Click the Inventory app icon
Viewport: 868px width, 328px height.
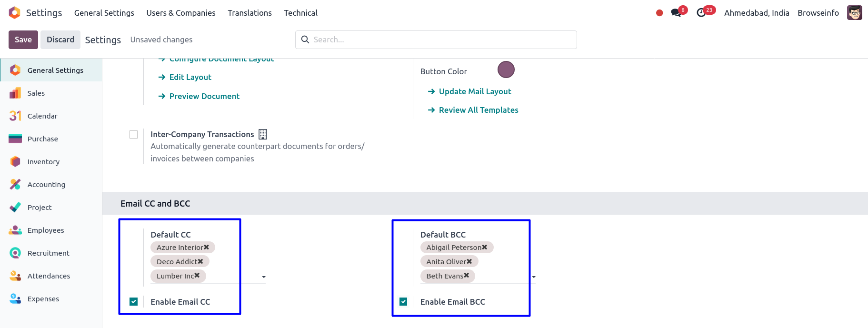coord(15,162)
